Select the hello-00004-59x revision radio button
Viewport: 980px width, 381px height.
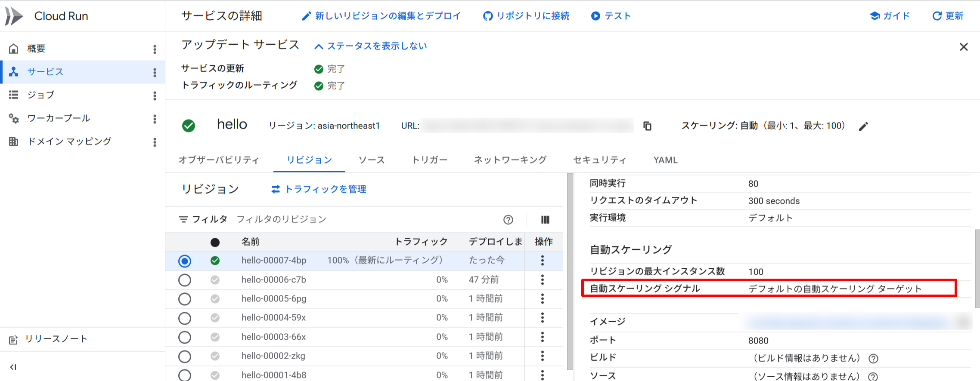(x=185, y=318)
